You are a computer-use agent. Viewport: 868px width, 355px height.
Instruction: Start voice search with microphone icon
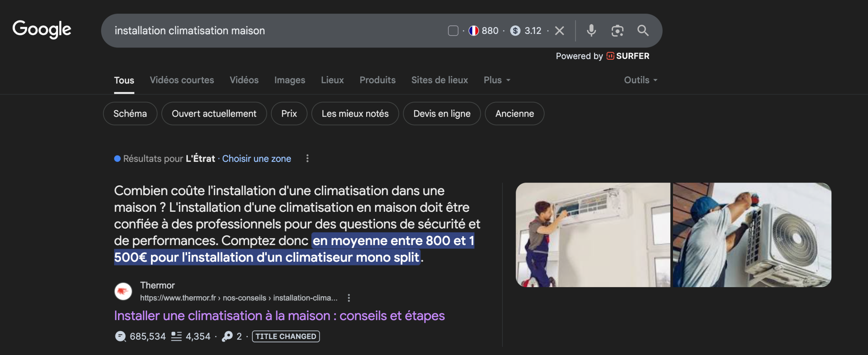click(x=591, y=31)
